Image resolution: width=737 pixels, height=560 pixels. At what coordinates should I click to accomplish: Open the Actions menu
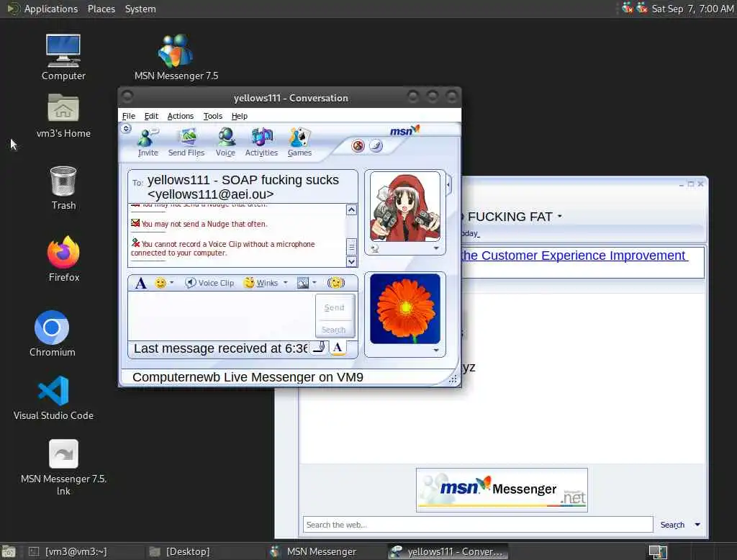click(x=180, y=116)
